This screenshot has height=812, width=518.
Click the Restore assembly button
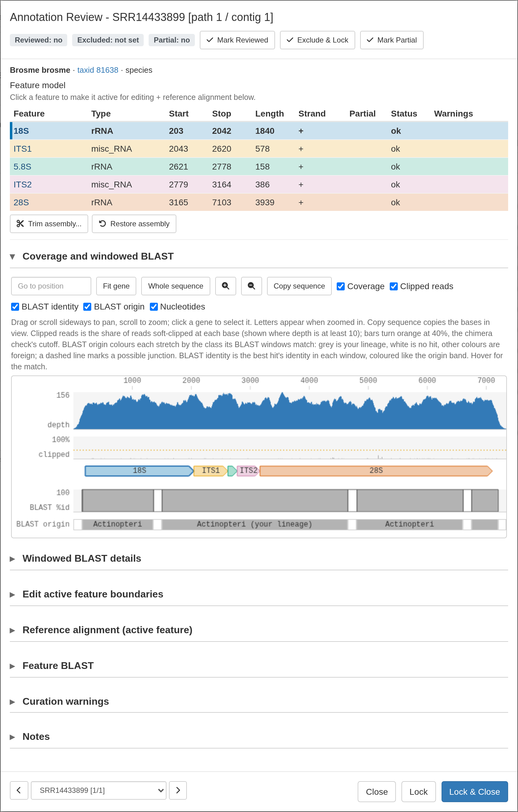[x=134, y=224]
